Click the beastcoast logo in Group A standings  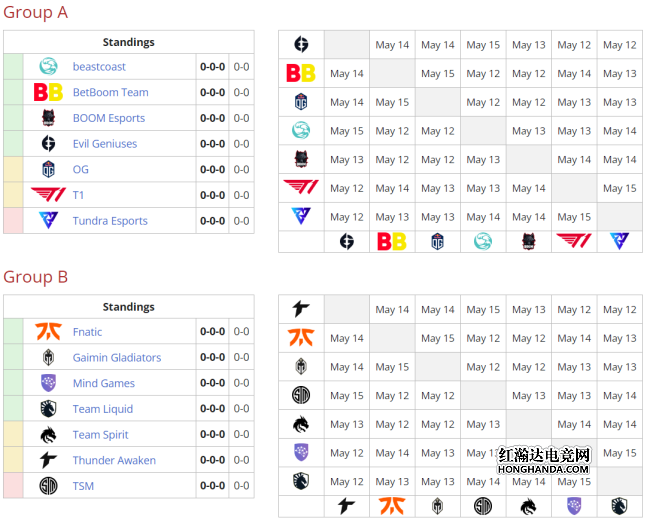click(x=49, y=66)
